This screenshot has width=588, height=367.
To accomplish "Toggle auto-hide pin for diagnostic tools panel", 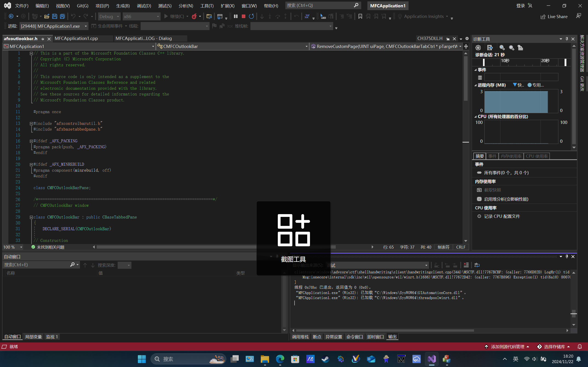I will tap(567, 39).
